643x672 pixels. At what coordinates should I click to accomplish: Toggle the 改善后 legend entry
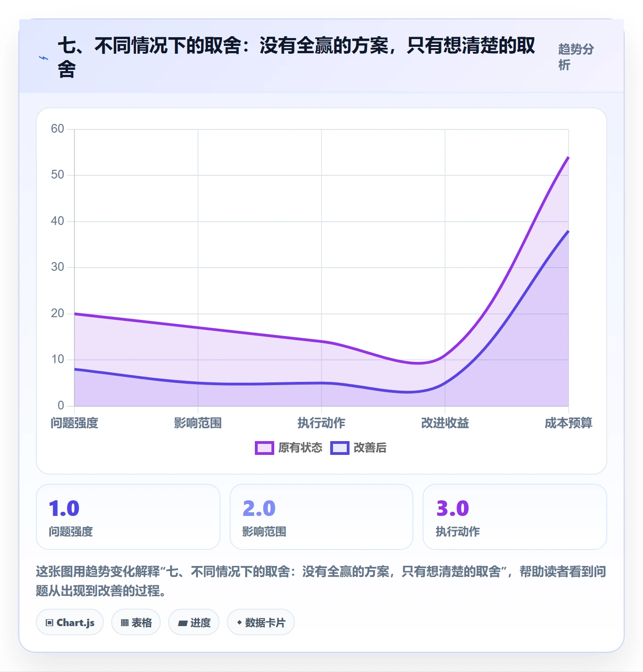358,448
